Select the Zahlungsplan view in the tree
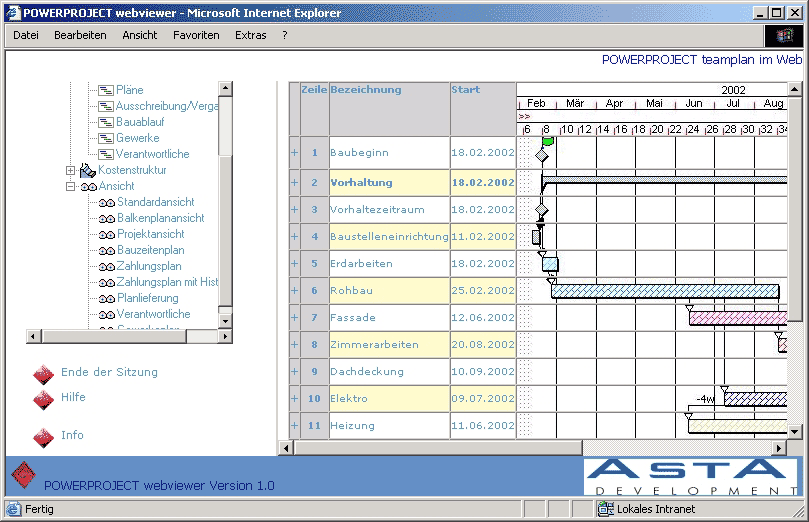 [x=149, y=266]
